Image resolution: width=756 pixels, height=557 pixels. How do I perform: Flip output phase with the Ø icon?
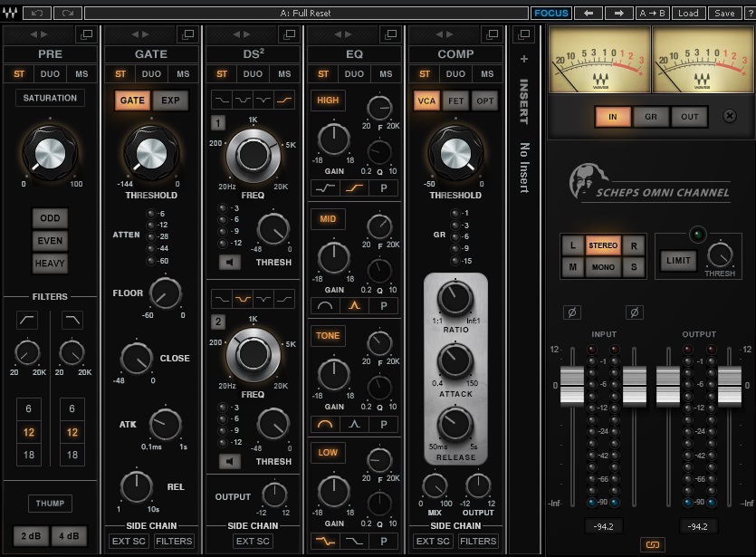(635, 312)
